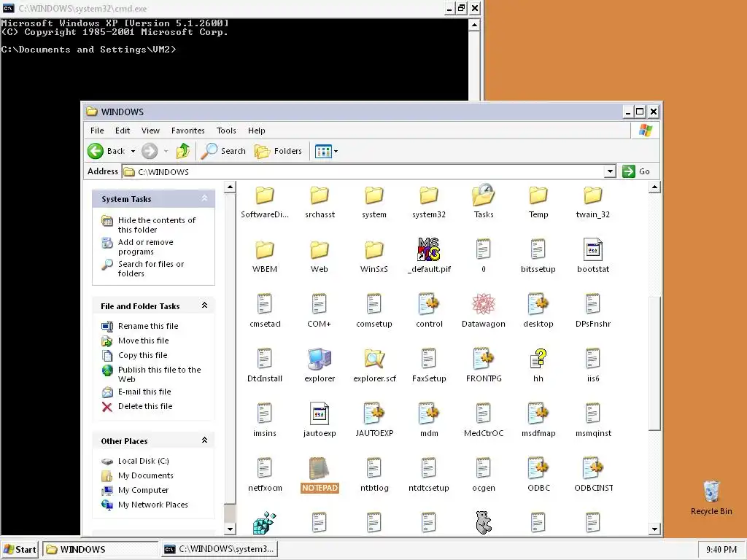Collapse the File and Folder Tasks panel
Image resolution: width=747 pixels, height=560 pixels.
coord(204,306)
